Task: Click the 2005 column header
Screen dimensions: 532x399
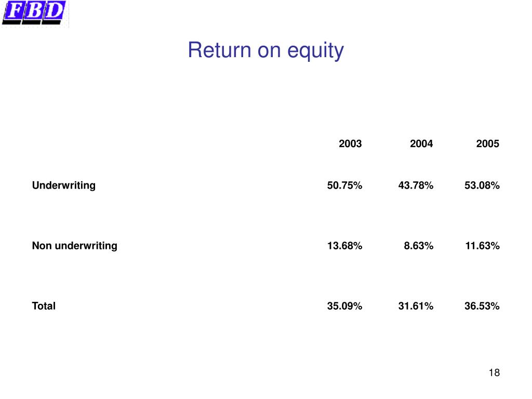Action: pos(487,143)
